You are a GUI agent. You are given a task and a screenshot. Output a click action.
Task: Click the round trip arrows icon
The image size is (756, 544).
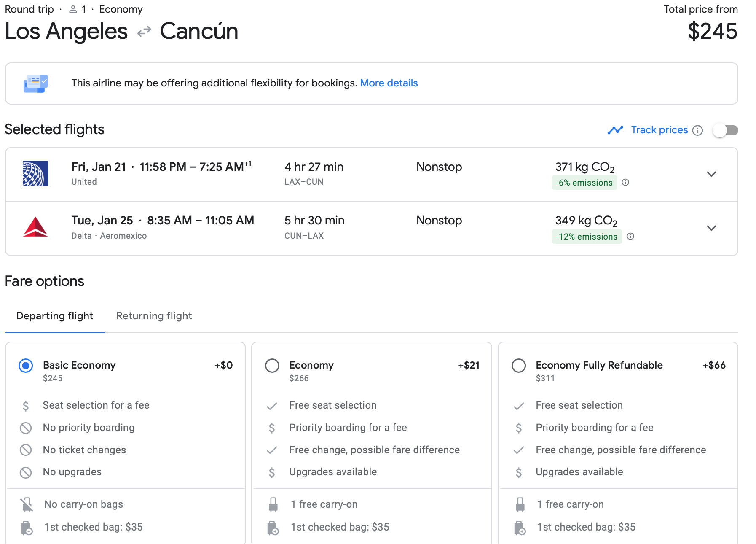[144, 32]
